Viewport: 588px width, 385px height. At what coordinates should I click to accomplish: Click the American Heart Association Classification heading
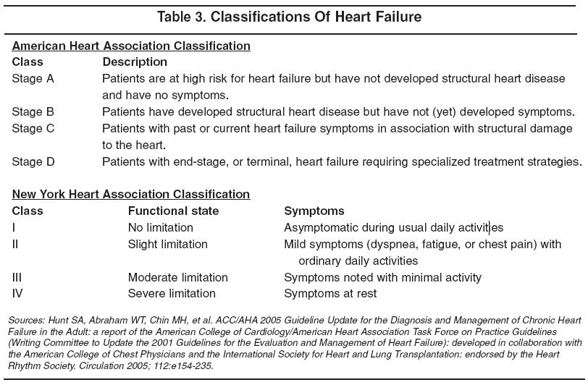coord(131,46)
